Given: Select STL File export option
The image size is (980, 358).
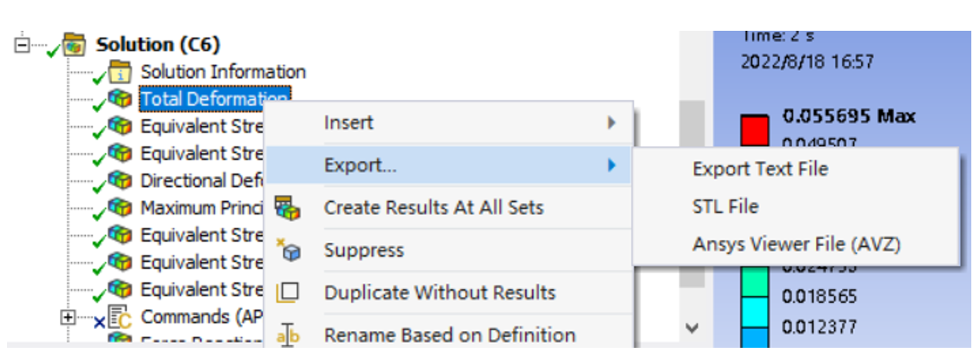Looking at the screenshot, I should 725,207.
